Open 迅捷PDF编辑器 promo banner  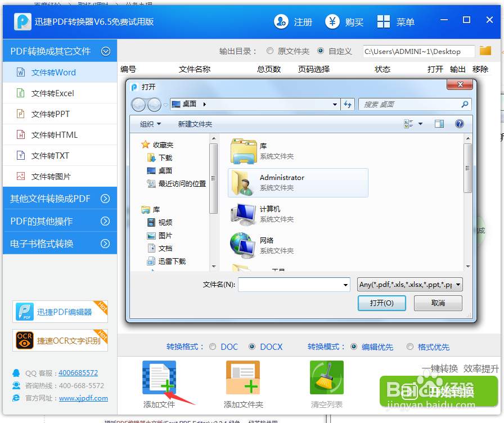click(60, 312)
